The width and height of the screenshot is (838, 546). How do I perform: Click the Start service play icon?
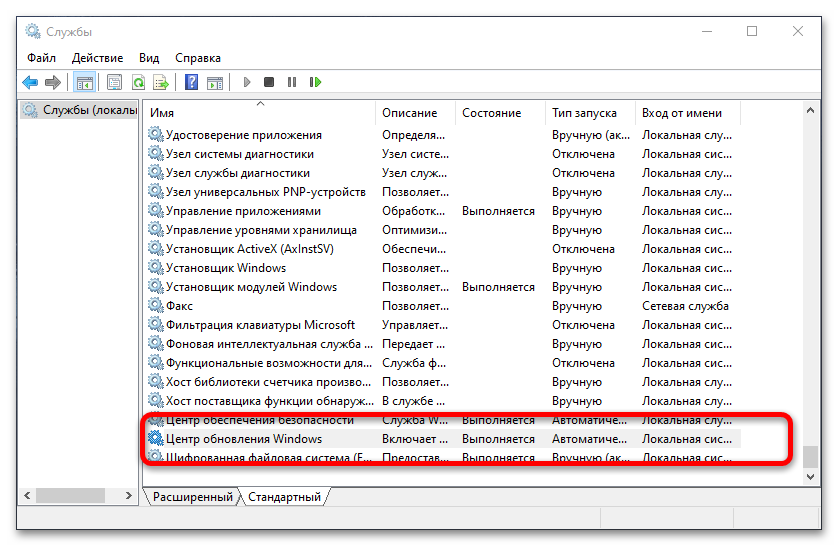pos(246,82)
